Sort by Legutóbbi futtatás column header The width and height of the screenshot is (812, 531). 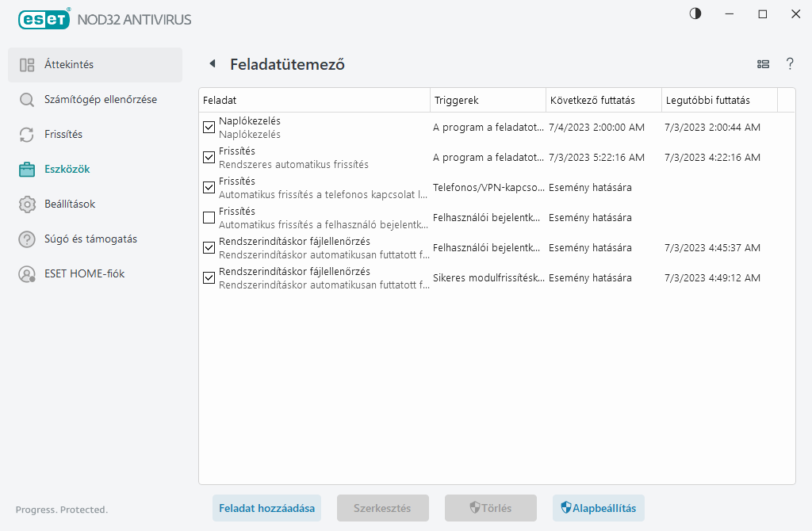click(x=718, y=101)
